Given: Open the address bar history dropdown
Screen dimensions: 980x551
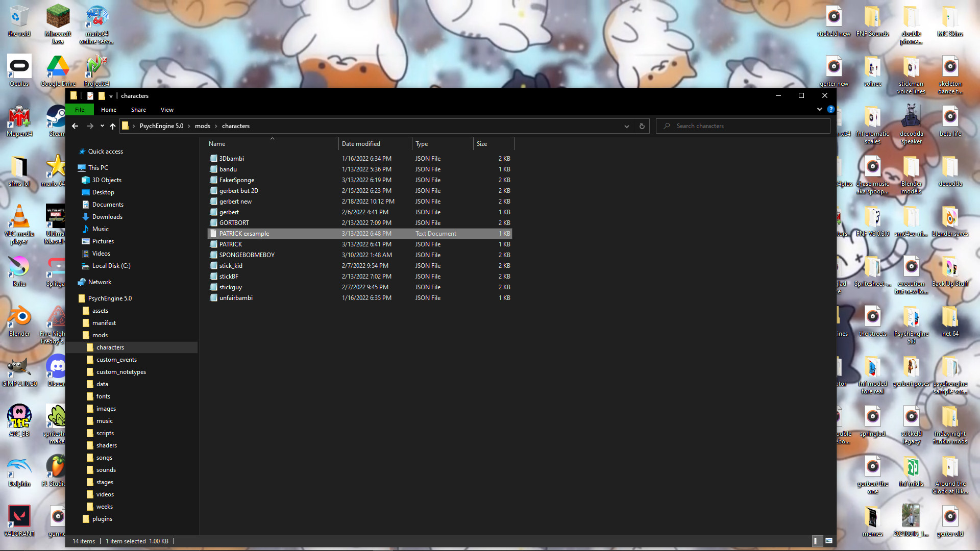Looking at the screenshot, I should pyautogui.click(x=626, y=126).
